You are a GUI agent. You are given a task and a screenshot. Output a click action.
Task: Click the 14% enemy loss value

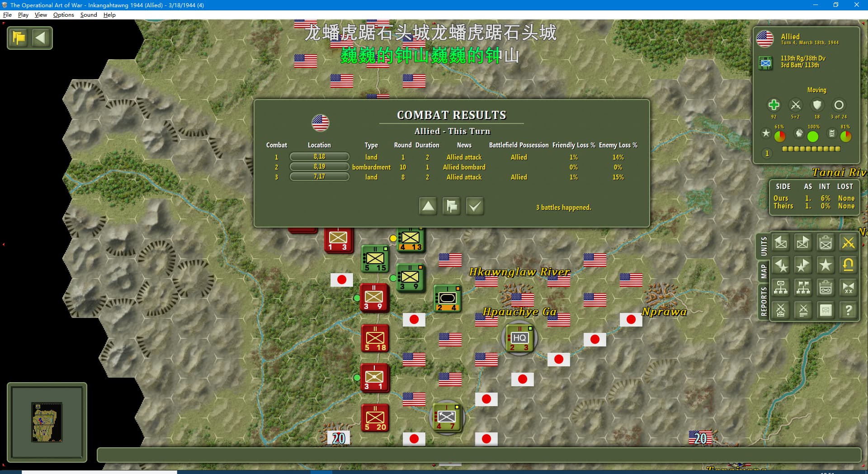[618, 157]
